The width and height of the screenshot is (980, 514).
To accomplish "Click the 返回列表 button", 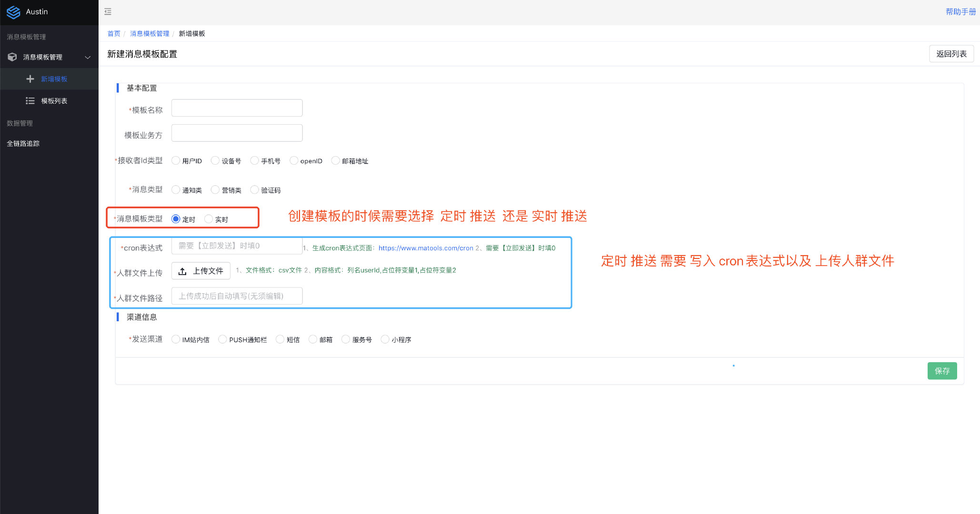I will 951,54.
